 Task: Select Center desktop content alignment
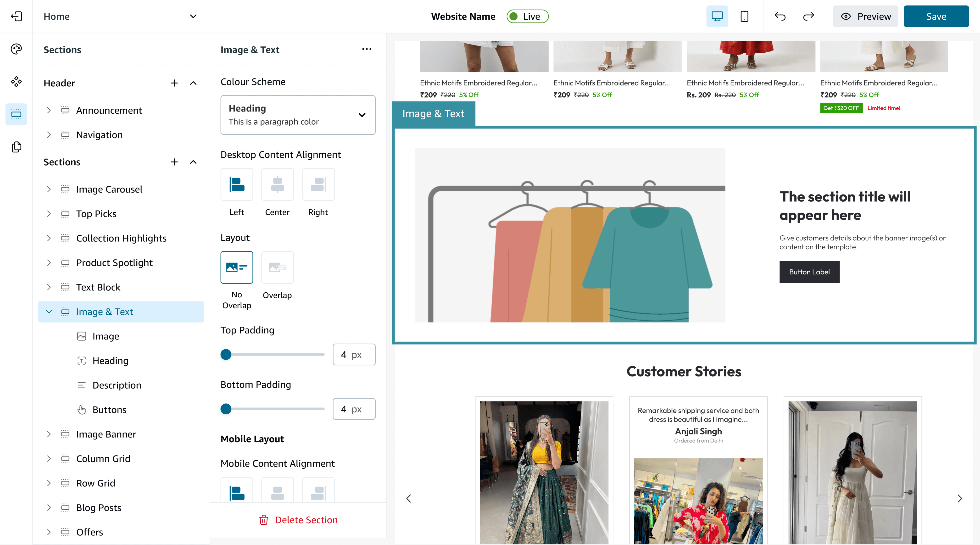(x=277, y=184)
